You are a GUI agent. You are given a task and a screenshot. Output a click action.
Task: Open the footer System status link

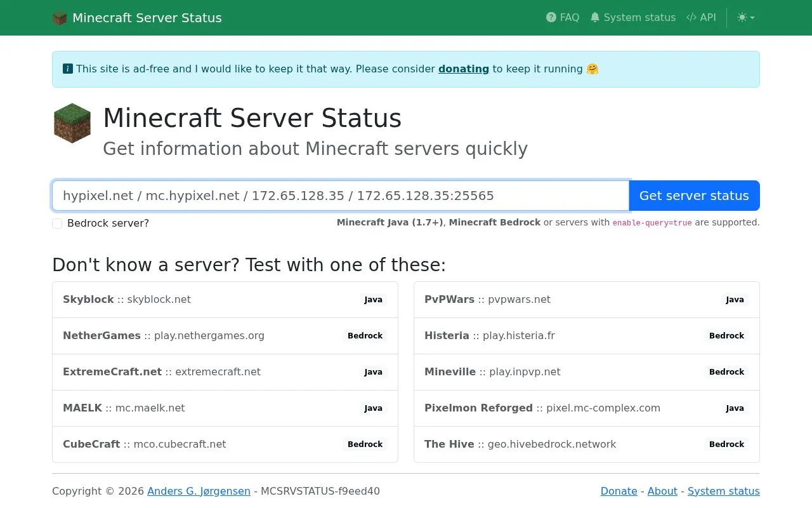pos(724,491)
